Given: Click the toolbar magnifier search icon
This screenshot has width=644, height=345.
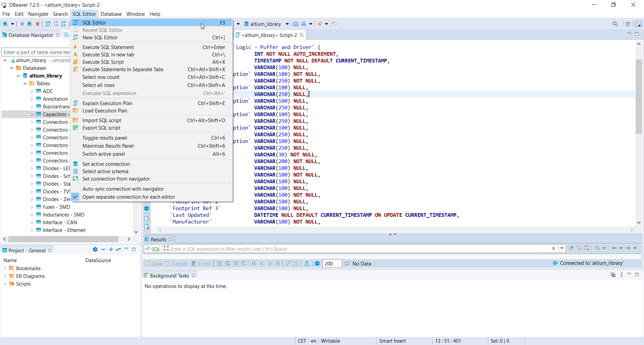Looking at the screenshot, I should click(x=615, y=24).
